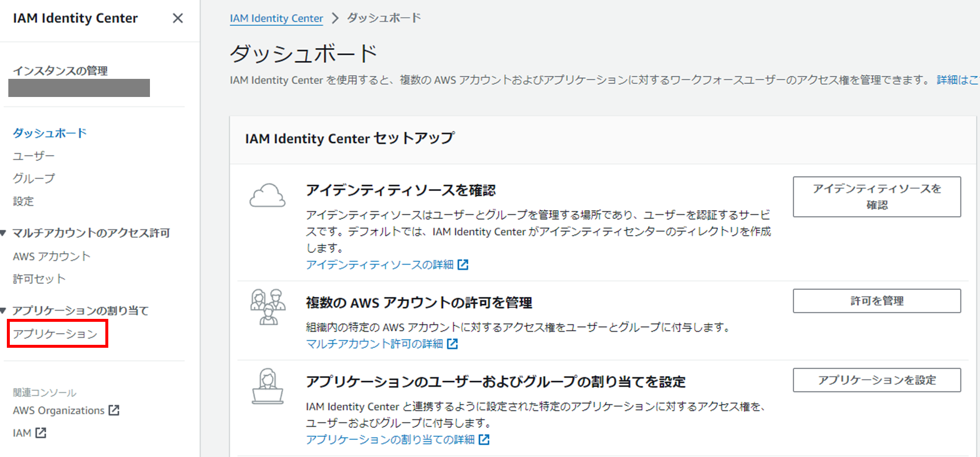
Task: Open AWS Organizations related console link
Action: click(x=59, y=410)
